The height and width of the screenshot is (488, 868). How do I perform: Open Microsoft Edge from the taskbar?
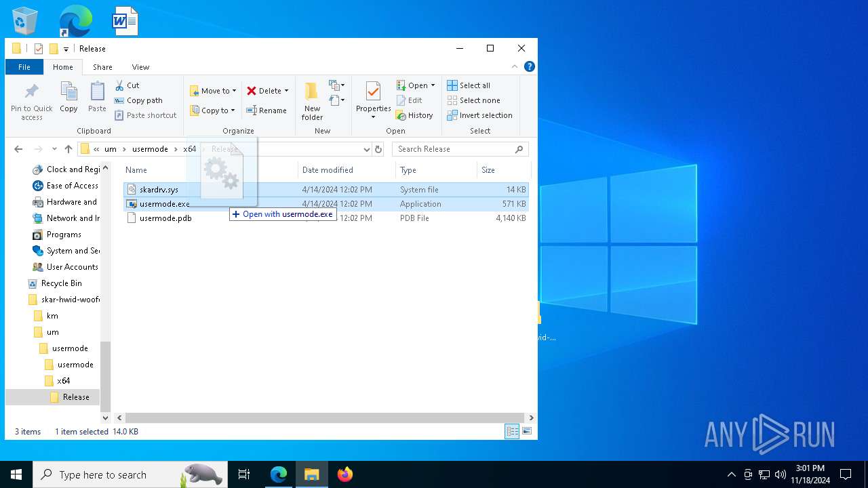point(279,474)
